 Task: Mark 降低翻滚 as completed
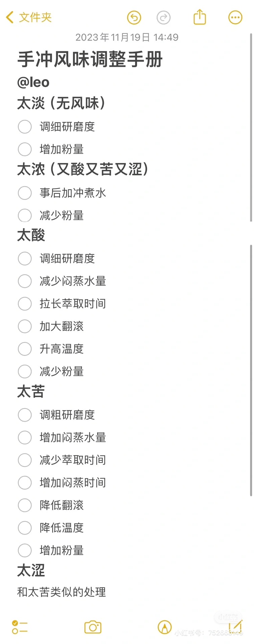click(25, 505)
